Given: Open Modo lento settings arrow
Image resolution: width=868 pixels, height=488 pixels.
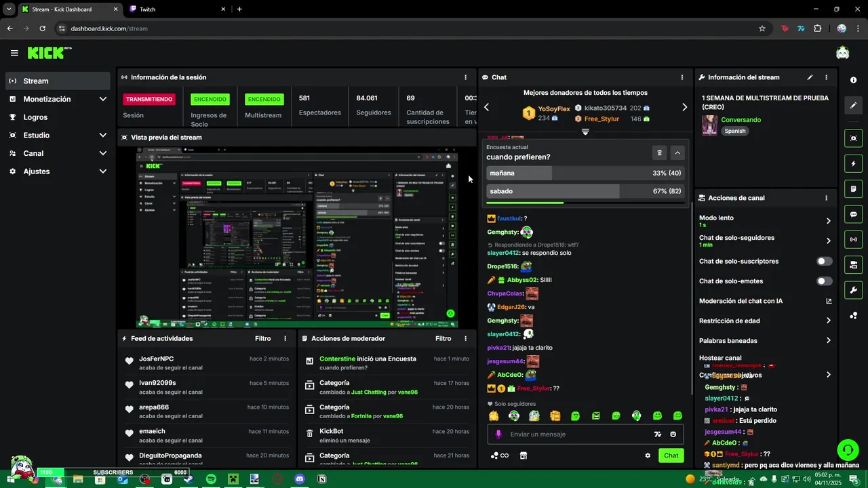Looking at the screenshot, I should pyautogui.click(x=828, y=221).
